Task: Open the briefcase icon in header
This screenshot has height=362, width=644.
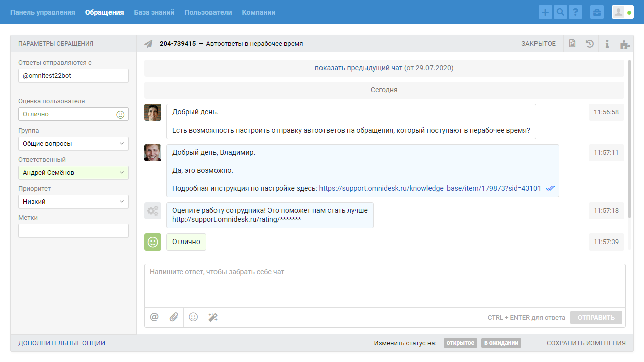Action: (x=597, y=12)
